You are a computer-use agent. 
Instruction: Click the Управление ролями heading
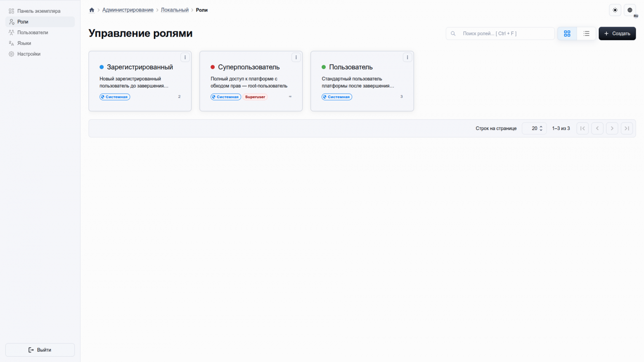click(x=141, y=33)
